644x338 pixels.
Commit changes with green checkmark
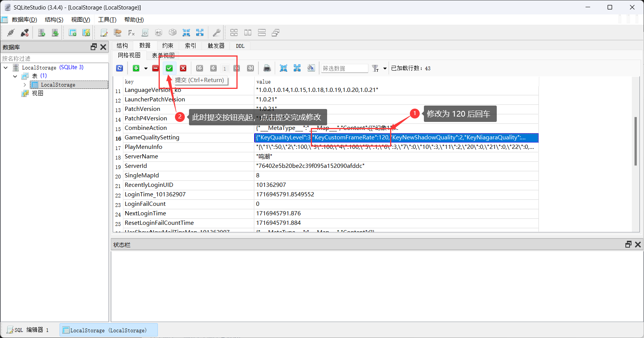169,68
